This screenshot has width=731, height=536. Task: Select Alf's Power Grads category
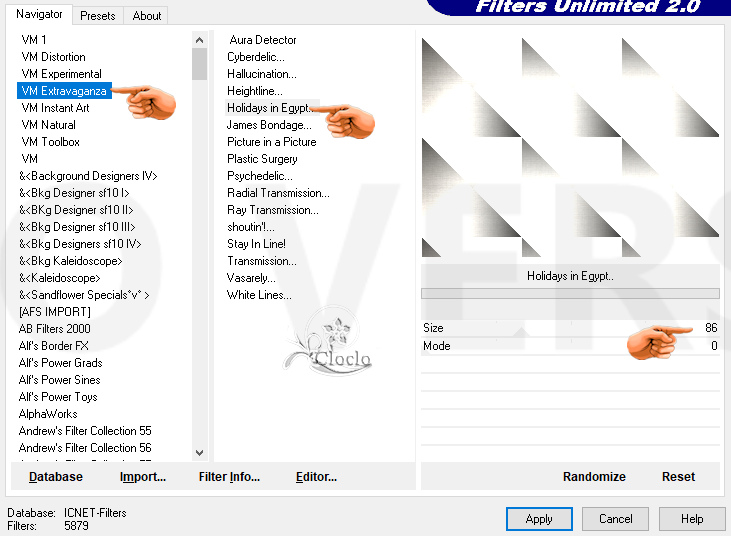pos(61,363)
